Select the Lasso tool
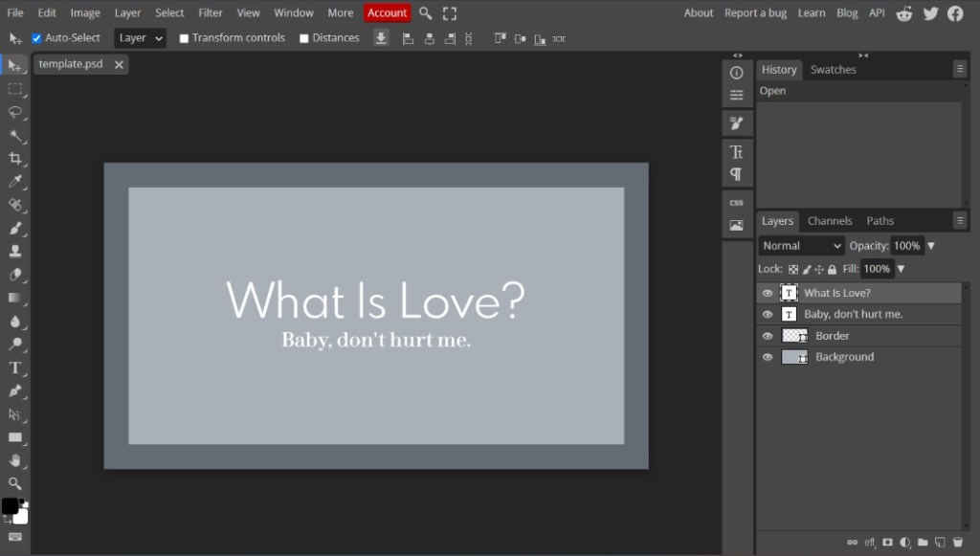 tap(14, 113)
